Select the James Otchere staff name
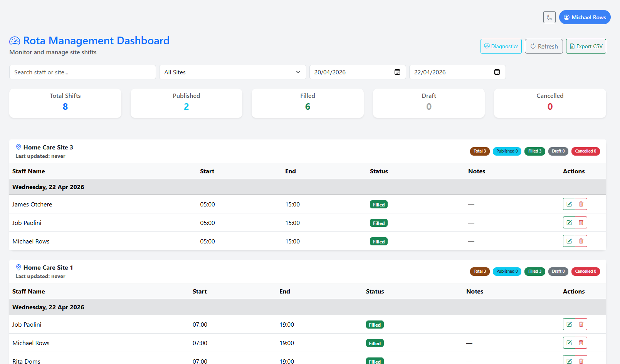 click(x=32, y=205)
